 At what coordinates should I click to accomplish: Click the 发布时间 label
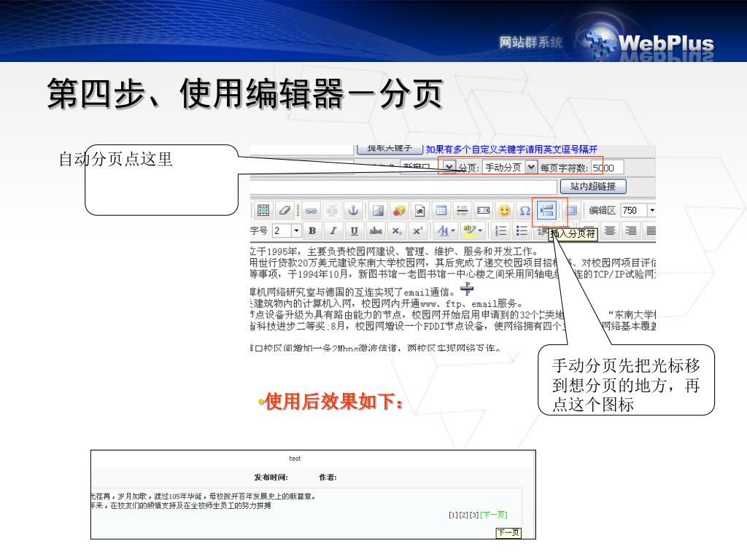271,477
